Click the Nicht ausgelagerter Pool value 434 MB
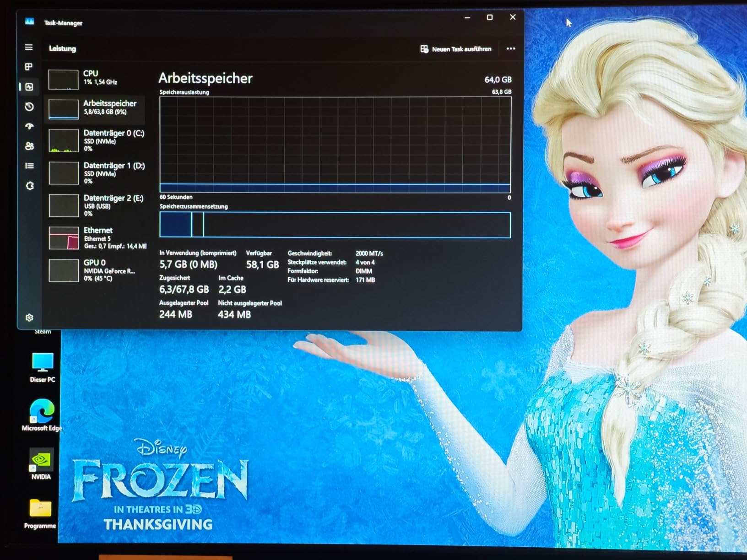Viewport: 747px width, 560px height. (x=234, y=314)
